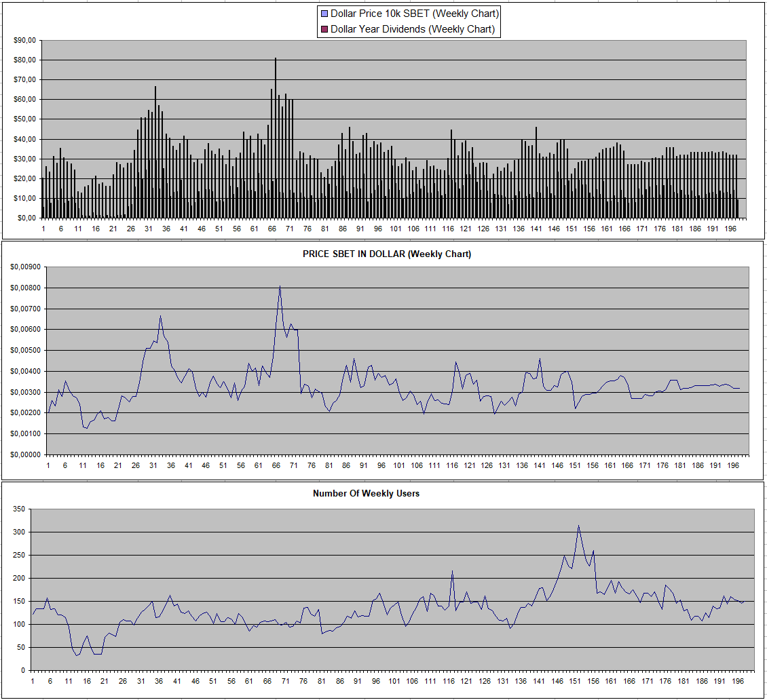
Task: Click y-axis value 250 in Weekly Users chart
Action: tap(19, 556)
